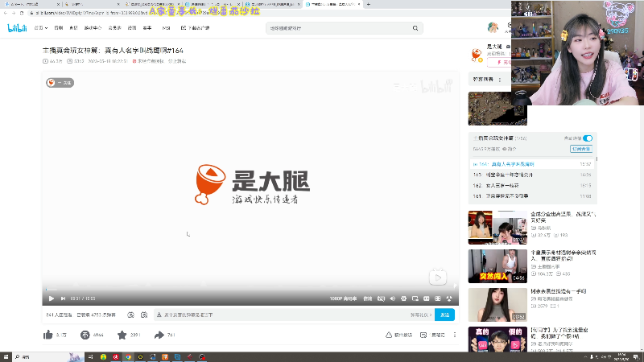Click the subscribe collection button
Viewport: 644px width, 362px height.
point(580,149)
